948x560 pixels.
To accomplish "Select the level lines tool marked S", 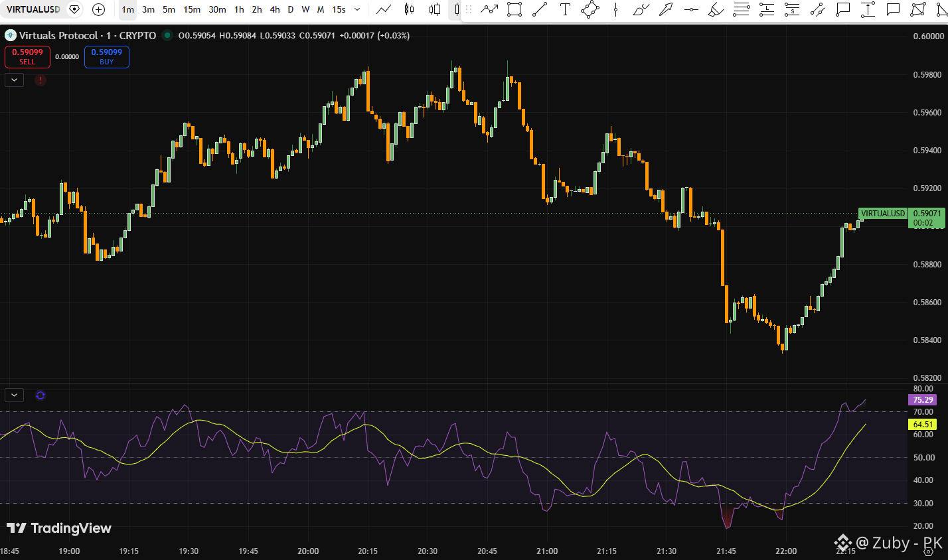I will (792, 9).
